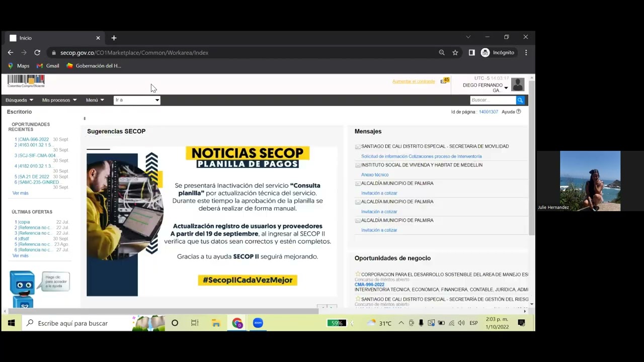Click the Buscar search field
The height and width of the screenshot is (362, 644).
(x=493, y=100)
